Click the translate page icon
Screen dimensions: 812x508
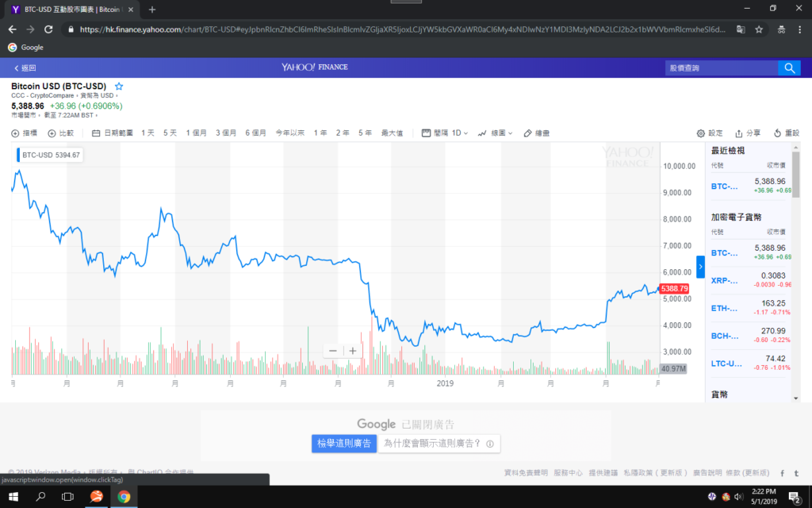pos(741,29)
